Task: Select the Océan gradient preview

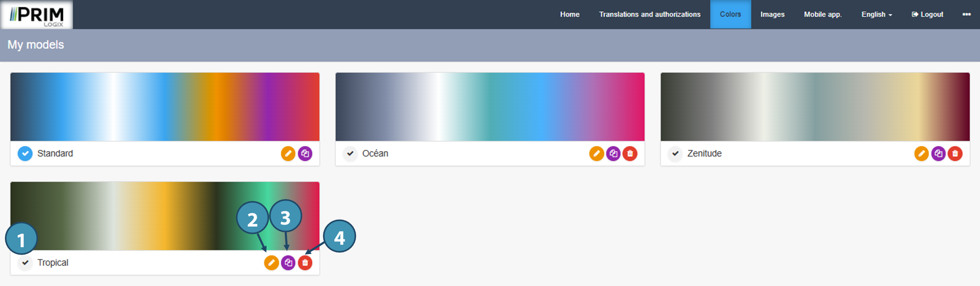Action: pyautogui.click(x=490, y=107)
